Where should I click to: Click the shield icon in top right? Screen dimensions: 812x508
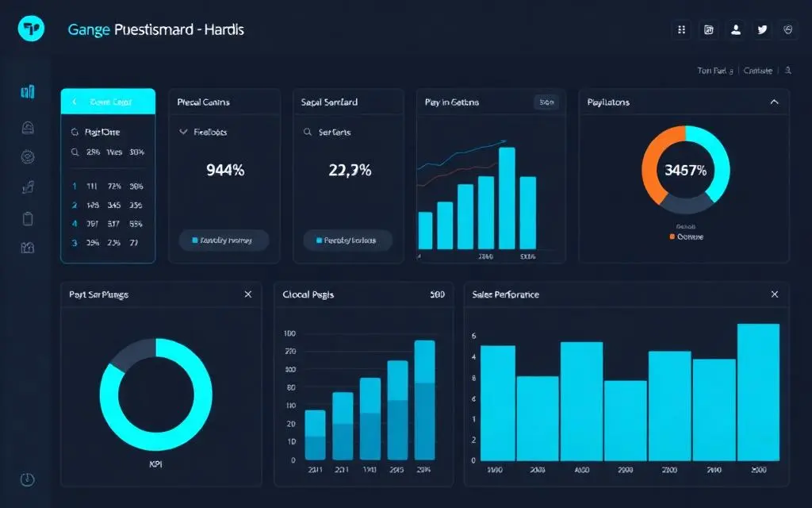[x=788, y=30]
